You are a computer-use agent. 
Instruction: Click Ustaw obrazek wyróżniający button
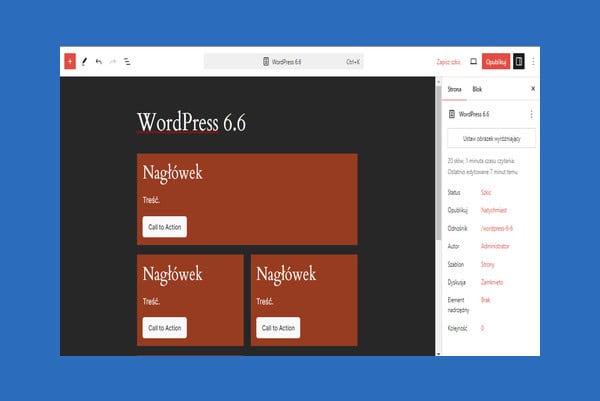(x=491, y=139)
